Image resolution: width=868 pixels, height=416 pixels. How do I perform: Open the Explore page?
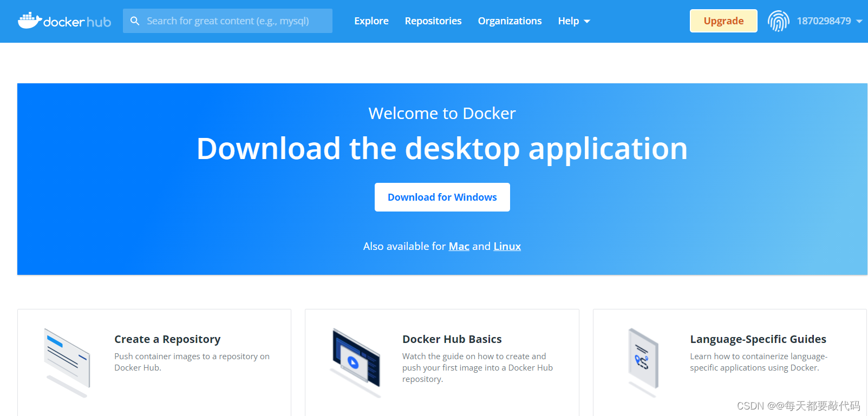371,21
